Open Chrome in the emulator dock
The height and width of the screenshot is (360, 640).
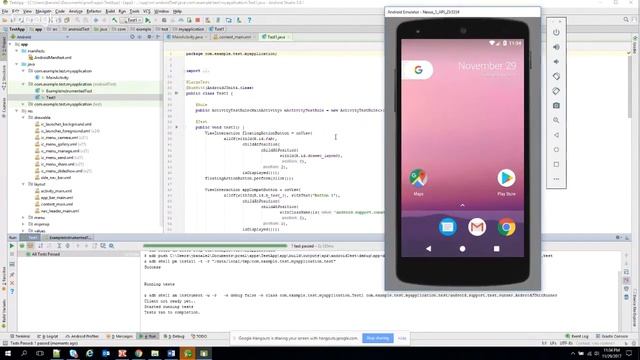pos(506,227)
